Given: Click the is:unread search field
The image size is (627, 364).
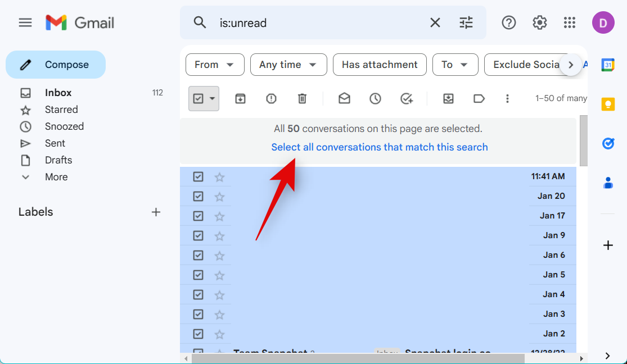Looking at the screenshot, I should click(315, 22).
